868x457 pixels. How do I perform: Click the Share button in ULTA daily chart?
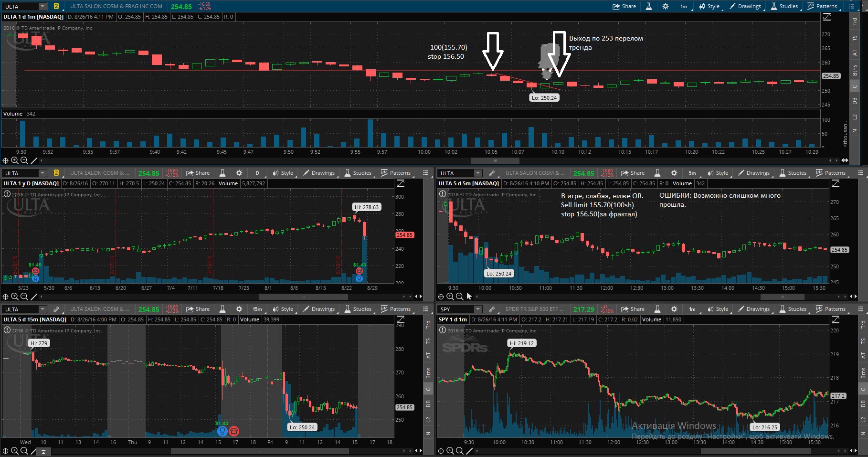[198, 173]
